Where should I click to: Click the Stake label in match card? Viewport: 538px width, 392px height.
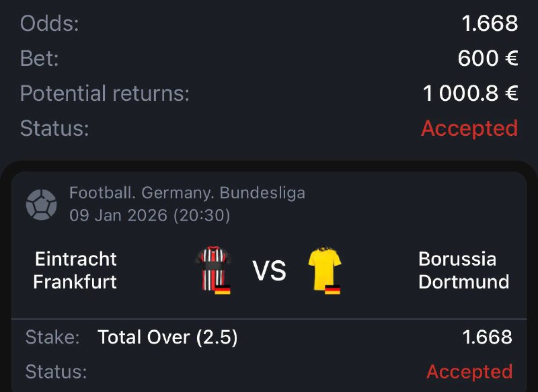52,338
